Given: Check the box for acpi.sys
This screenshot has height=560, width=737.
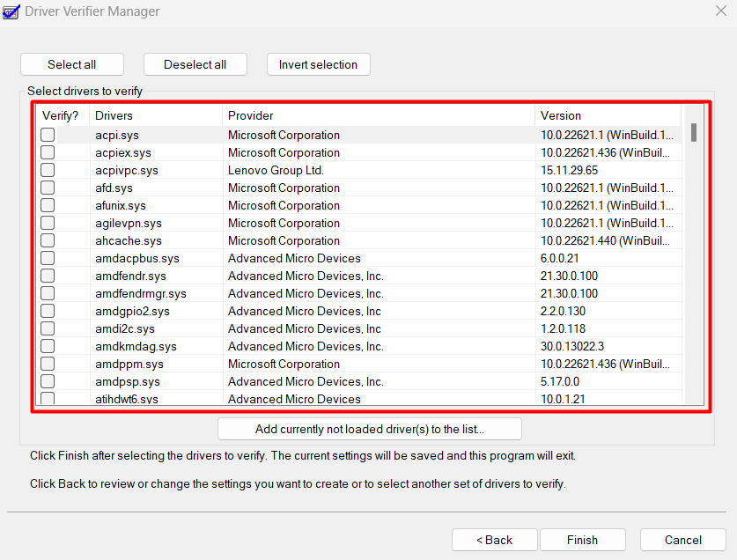Looking at the screenshot, I should point(48,135).
